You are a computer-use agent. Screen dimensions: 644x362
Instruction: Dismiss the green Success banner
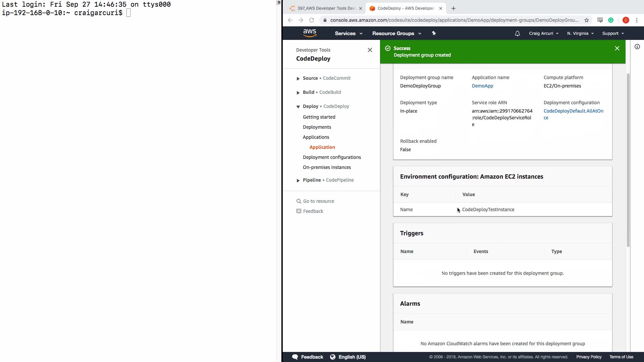tap(617, 48)
